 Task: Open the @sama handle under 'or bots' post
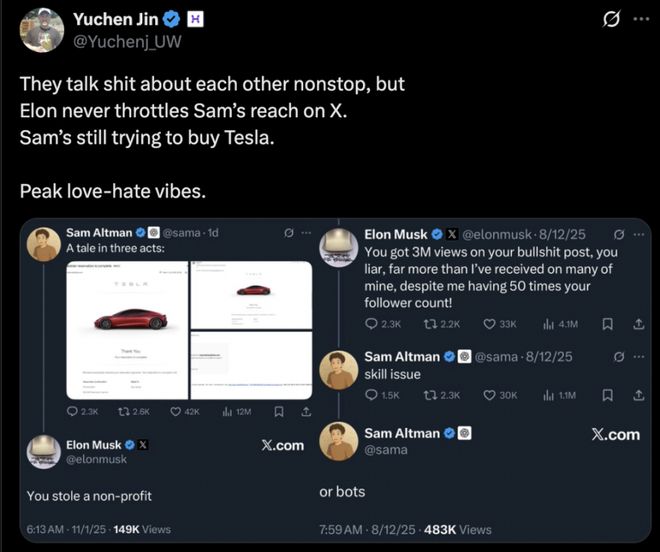tap(384, 451)
